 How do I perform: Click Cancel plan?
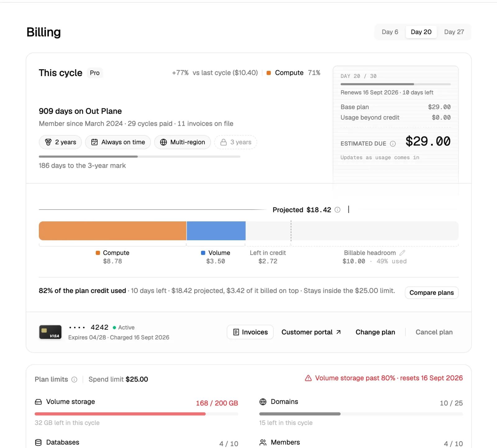point(434,332)
